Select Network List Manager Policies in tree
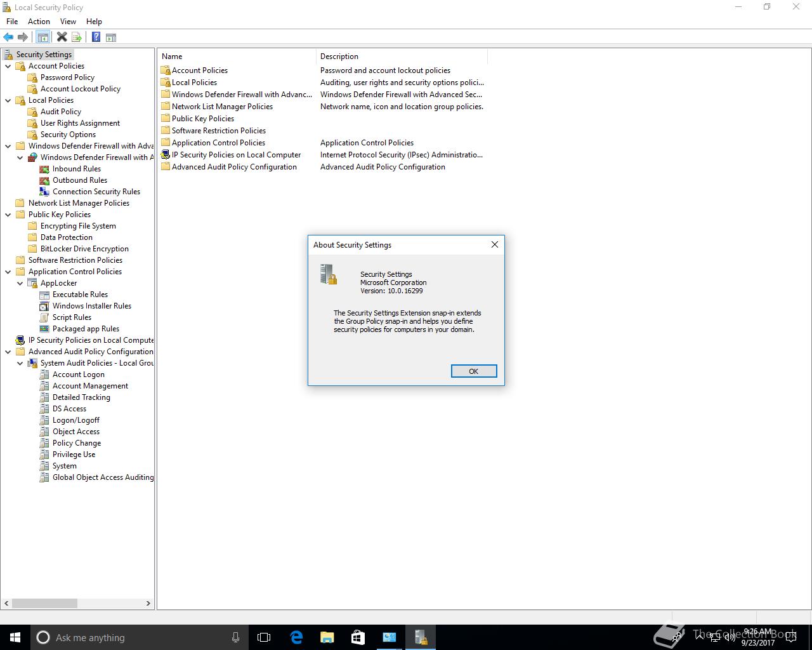The width and height of the screenshot is (812, 650). (x=79, y=203)
